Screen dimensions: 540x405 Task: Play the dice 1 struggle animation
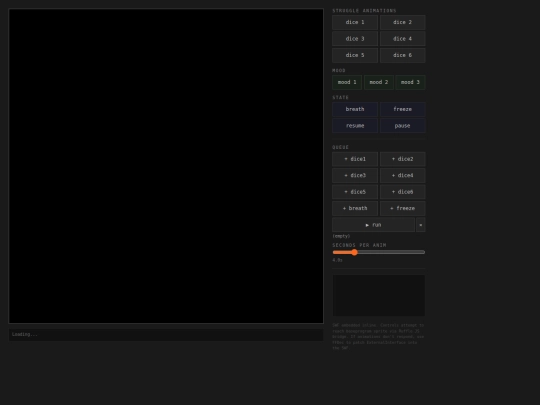355,22
